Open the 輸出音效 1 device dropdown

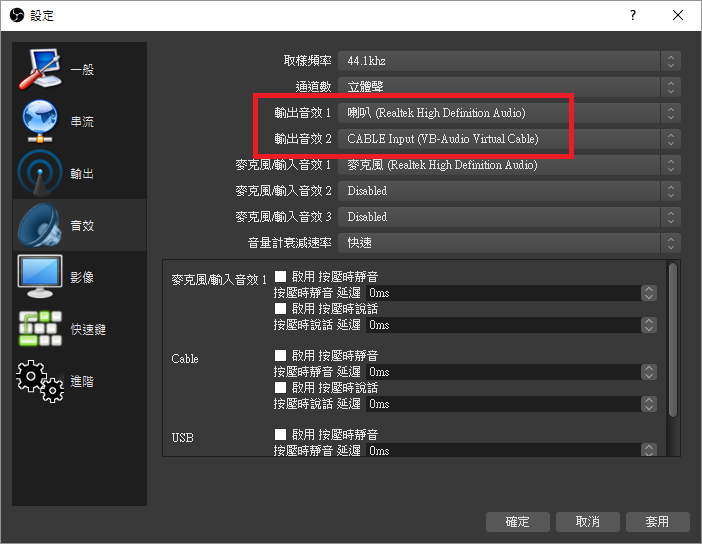(x=509, y=113)
